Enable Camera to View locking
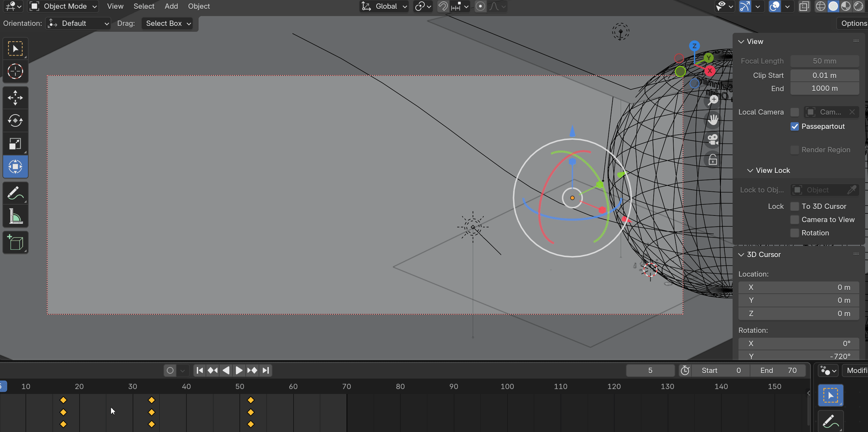This screenshot has width=868, height=432. [x=794, y=219]
